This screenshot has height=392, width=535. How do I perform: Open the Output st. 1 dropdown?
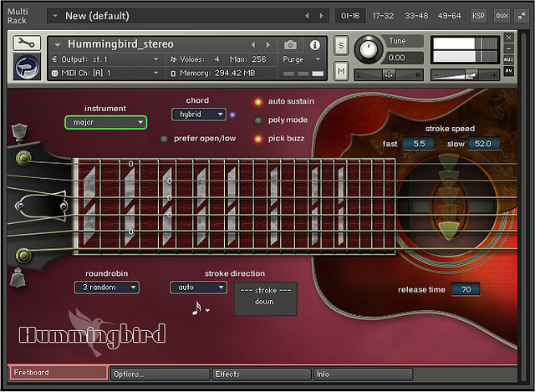coord(155,59)
